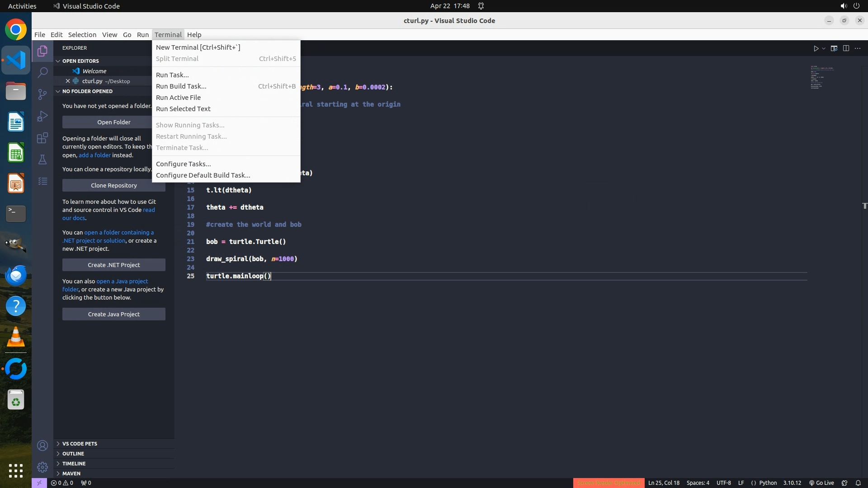868x488 pixels.
Task: Open the dropdown arrow beside run button
Action: pyautogui.click(x=824, y=49)
